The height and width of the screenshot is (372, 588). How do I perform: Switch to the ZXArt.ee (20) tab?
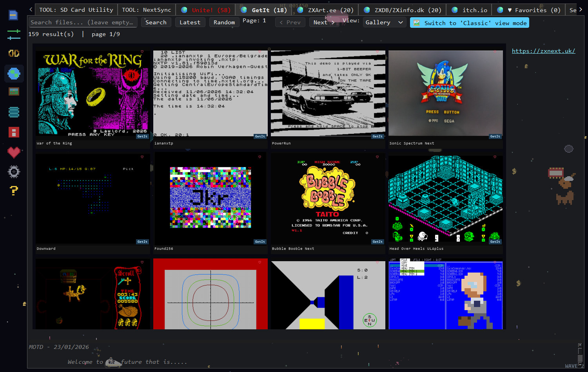pyautogui.click(x=326, y=10)
